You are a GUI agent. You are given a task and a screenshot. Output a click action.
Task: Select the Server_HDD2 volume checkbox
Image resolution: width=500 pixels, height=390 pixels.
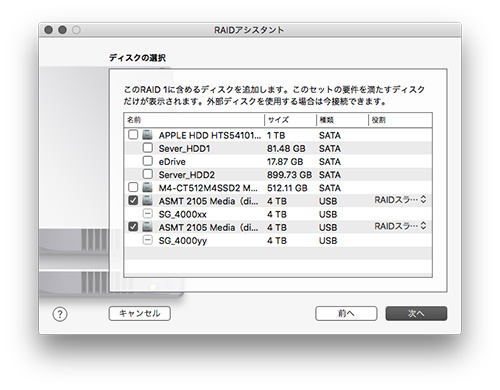pyautogui.click(x=148, y=174)
